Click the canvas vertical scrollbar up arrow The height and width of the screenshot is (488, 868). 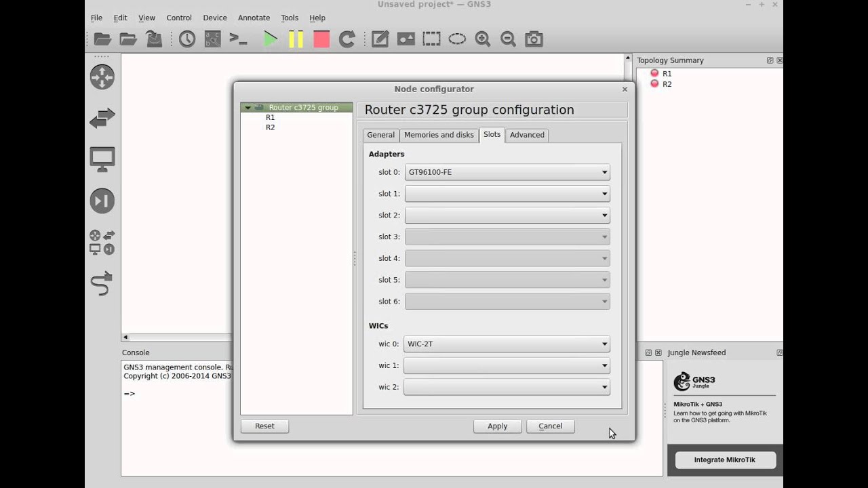(x=628, y=58)
